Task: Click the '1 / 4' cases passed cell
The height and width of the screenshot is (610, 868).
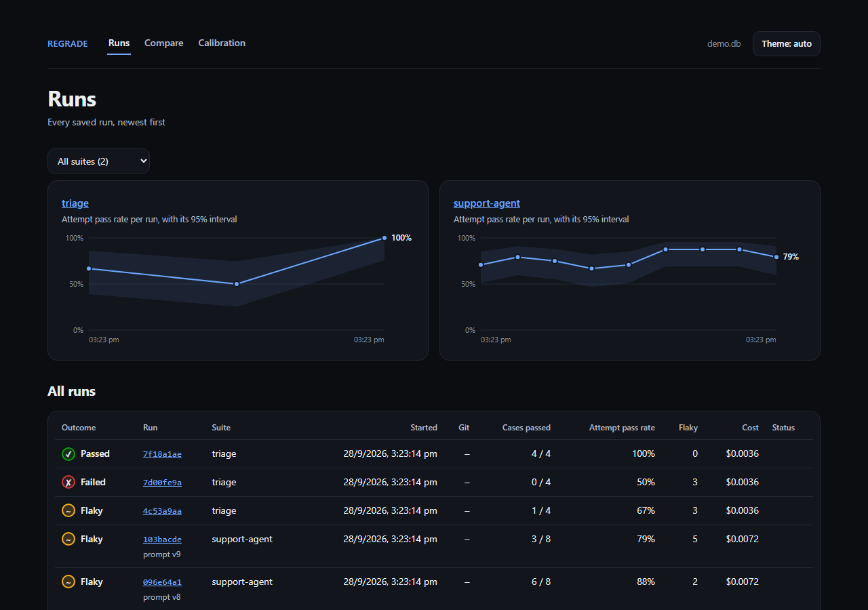Action: click(541, 511)
